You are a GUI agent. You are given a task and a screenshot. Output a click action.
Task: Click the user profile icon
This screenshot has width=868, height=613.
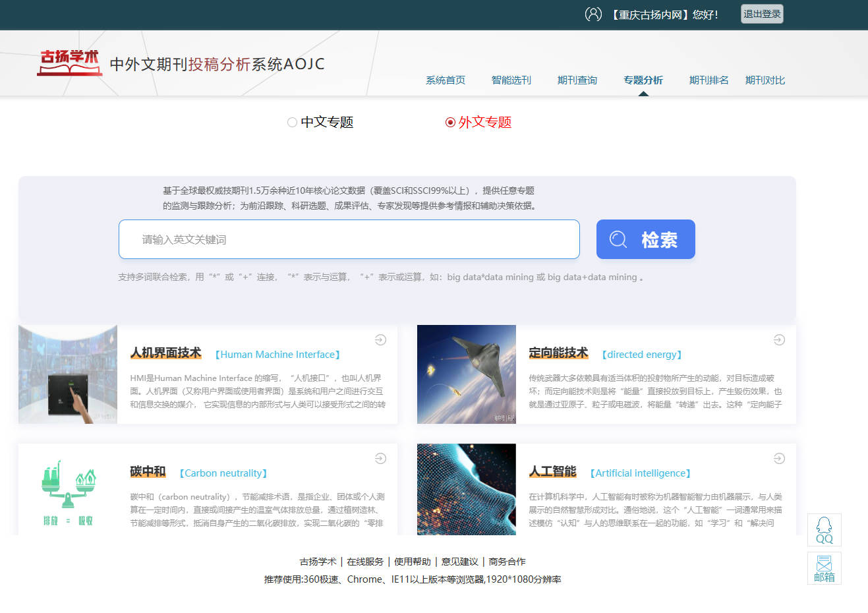coord(593,14)
